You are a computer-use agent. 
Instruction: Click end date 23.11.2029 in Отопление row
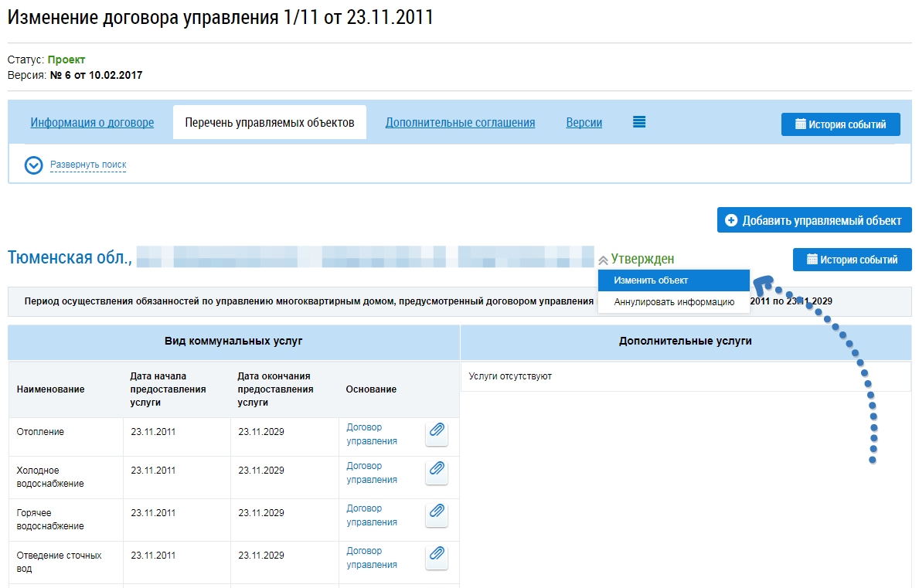[x=260, y=432]
